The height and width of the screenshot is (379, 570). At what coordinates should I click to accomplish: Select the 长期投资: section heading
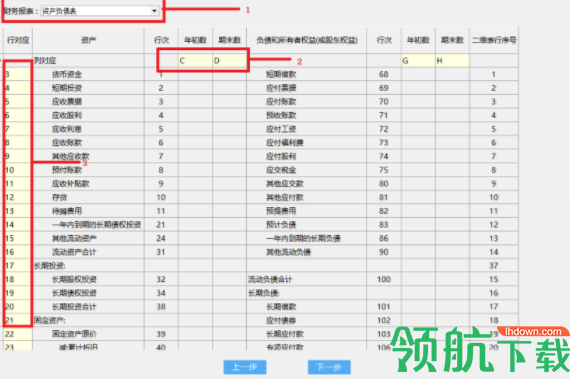[49, 266]
